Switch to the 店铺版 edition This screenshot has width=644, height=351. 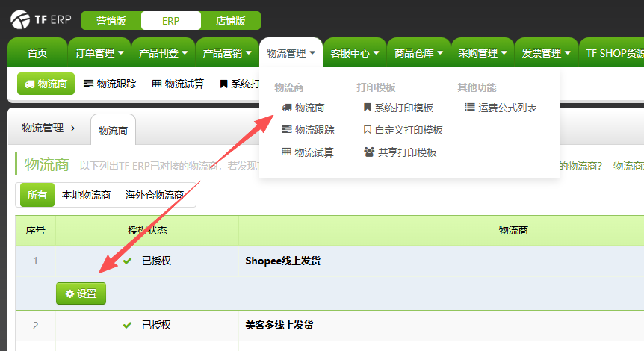pos(230,20)
